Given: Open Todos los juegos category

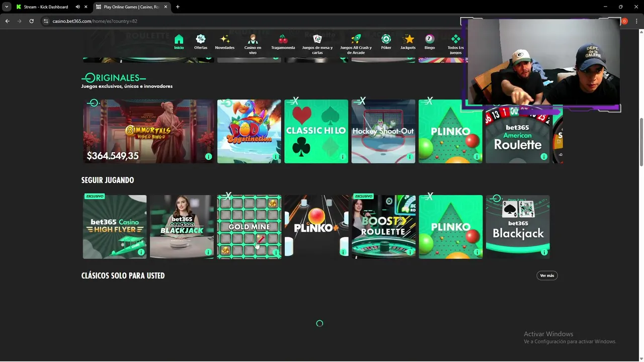Looking at the screenshot, I should (x=455, y=44).
